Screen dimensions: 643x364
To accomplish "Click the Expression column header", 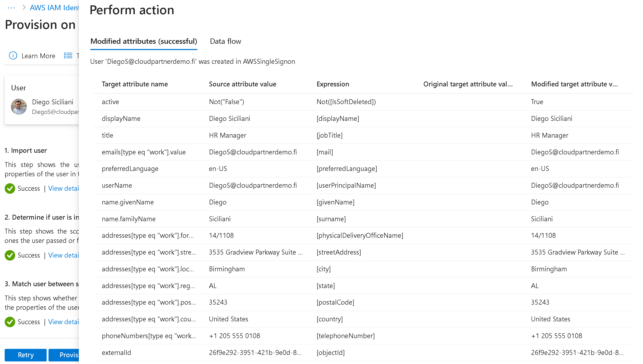I will point(333,84).
